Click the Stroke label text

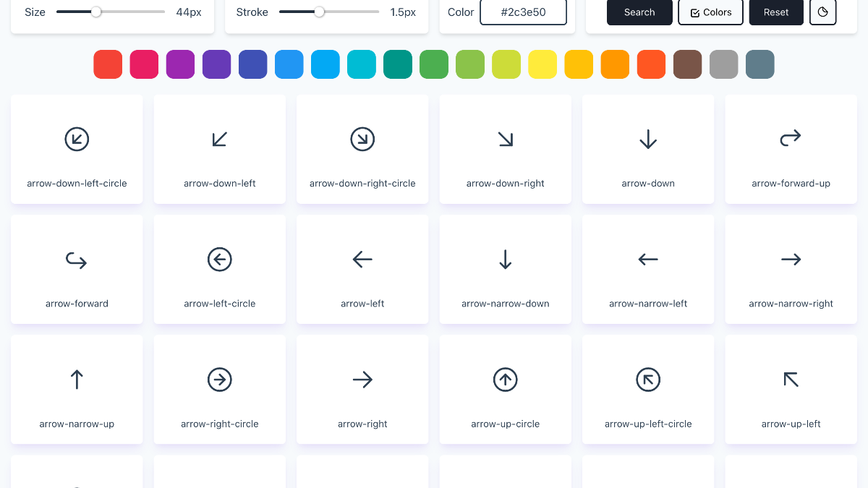[x=252, y=12]
